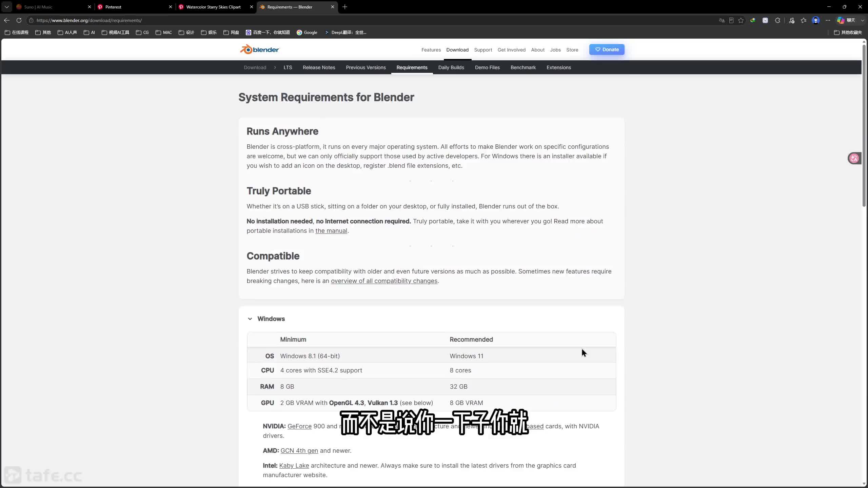Open the browser settings and more menu

point(828,20)
